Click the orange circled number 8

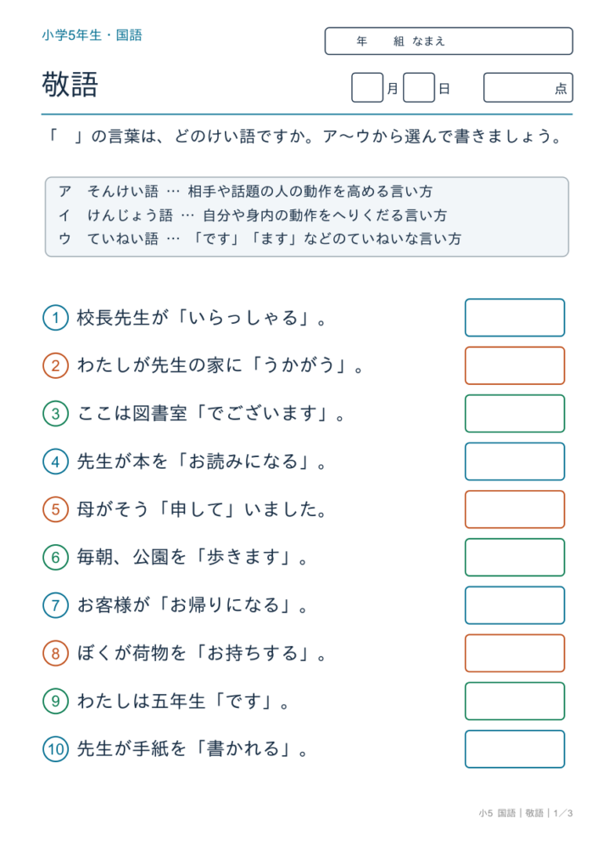coord(55,654)
